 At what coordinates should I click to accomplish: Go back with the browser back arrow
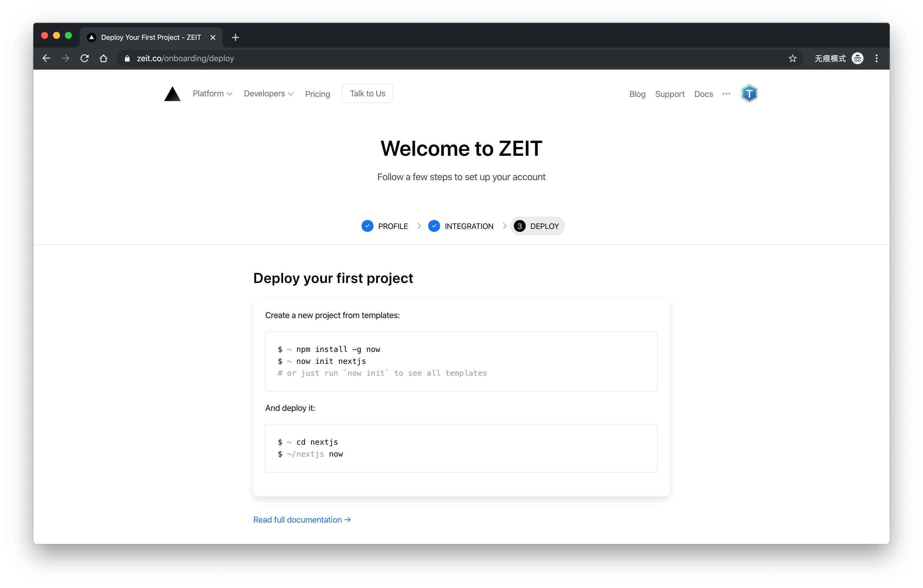coord(46,58)
